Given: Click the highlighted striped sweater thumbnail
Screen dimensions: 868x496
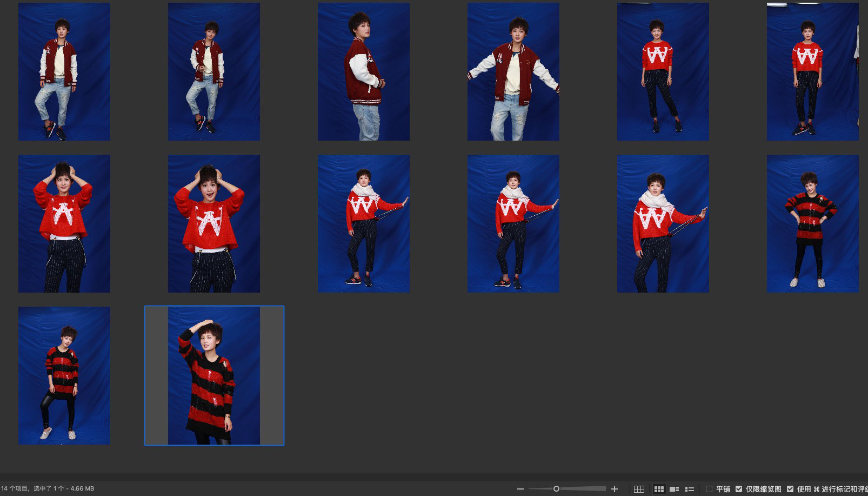Looking at the screenshot, I should click(213, 375).
